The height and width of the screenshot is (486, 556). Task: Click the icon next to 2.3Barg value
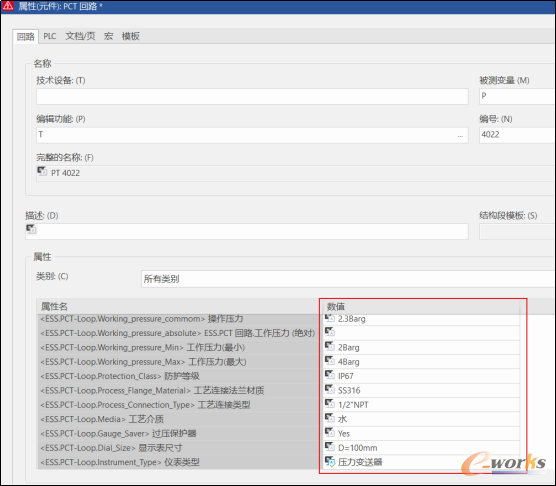[x=330, y=318]
